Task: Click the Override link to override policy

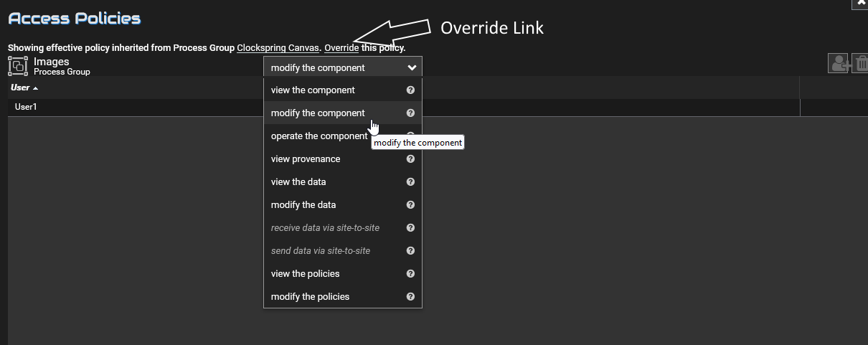Action: point(341,48)
